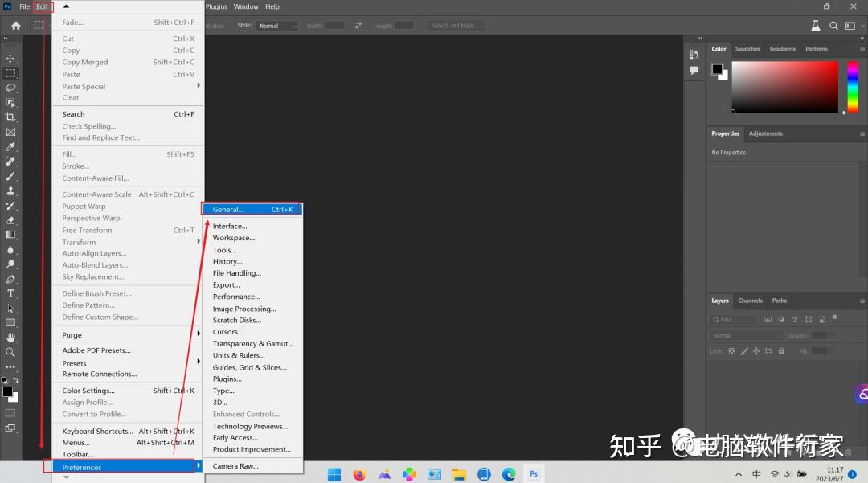Viewport: 868px width, 483px height.
Task: Select the History Brush tool
Action: (10, 205)
